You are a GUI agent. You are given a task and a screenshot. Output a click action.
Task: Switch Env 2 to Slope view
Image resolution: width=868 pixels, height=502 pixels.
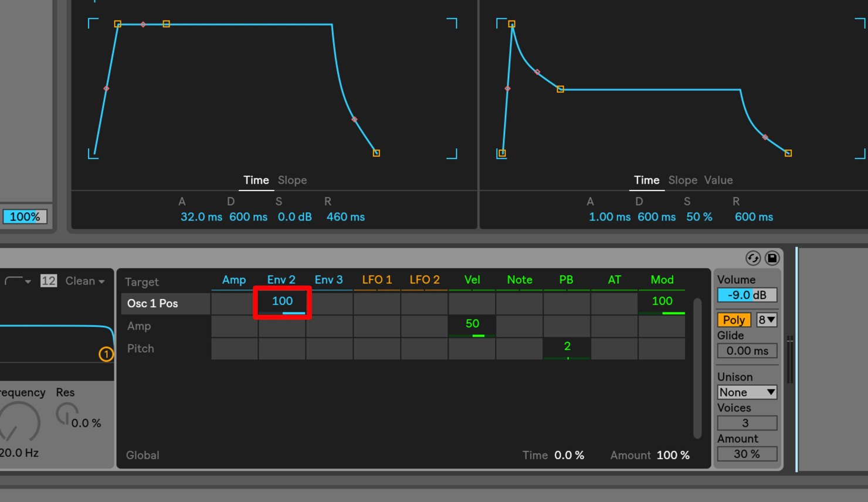pos(683,180)
